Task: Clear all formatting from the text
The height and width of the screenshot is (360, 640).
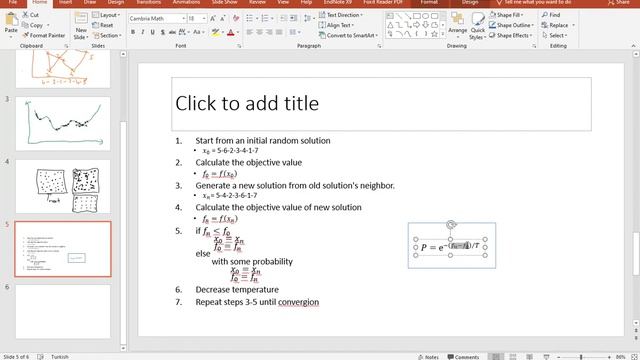Action: click(x=236, y=18)
